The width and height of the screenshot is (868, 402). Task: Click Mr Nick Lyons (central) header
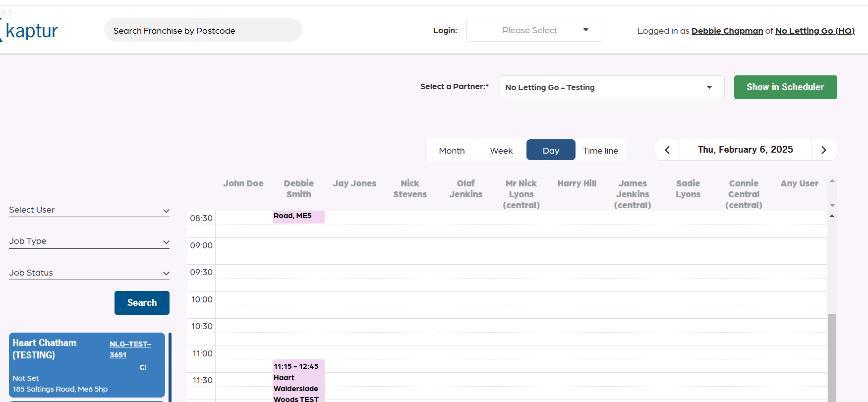pos(521,194)
